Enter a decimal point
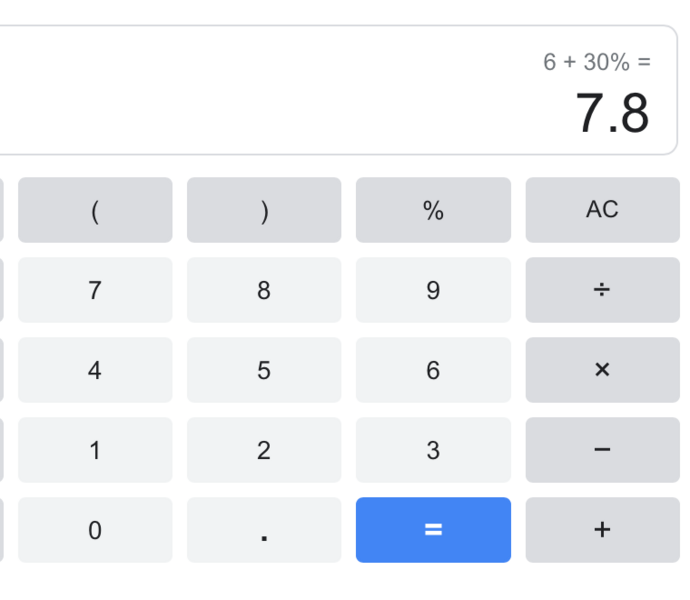Screen dimensions: 690x600 pyautogui.click(x=264, y=530)
